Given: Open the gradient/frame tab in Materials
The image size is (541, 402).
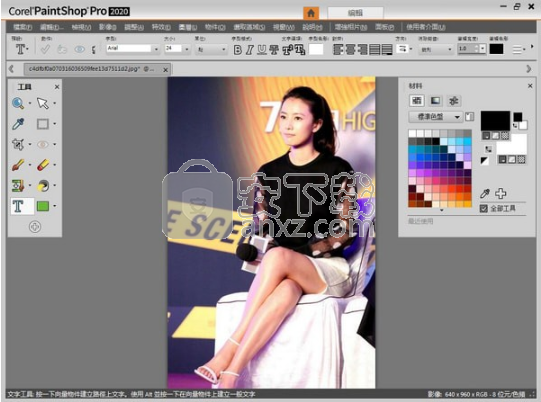Looking at the screenshot, I should (x=435, y=100).
